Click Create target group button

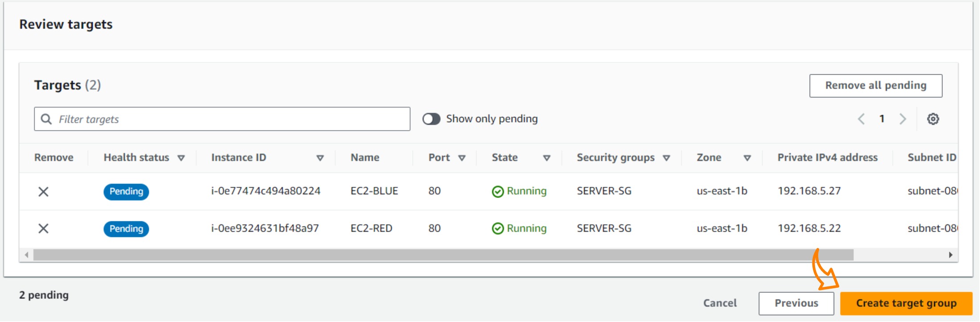click(x=906, y=303)
